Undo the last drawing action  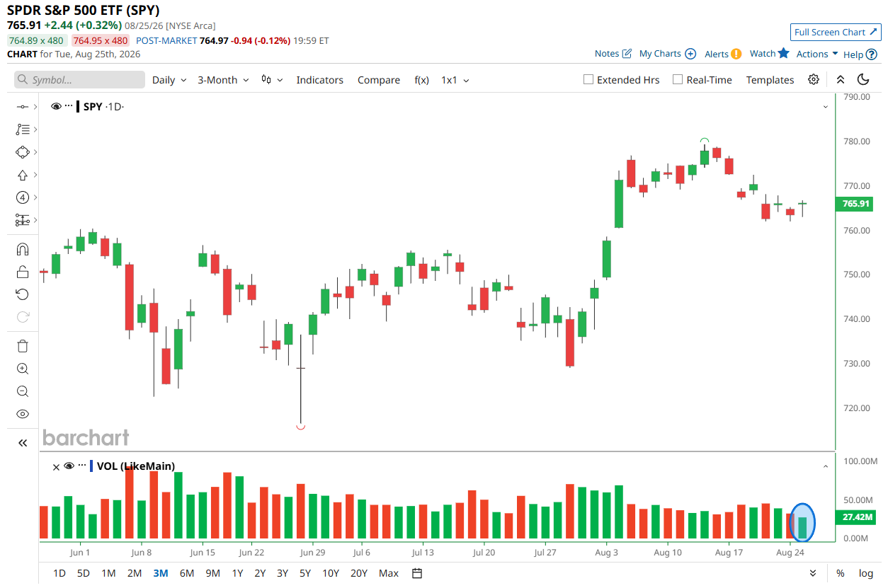pos(22,294)
